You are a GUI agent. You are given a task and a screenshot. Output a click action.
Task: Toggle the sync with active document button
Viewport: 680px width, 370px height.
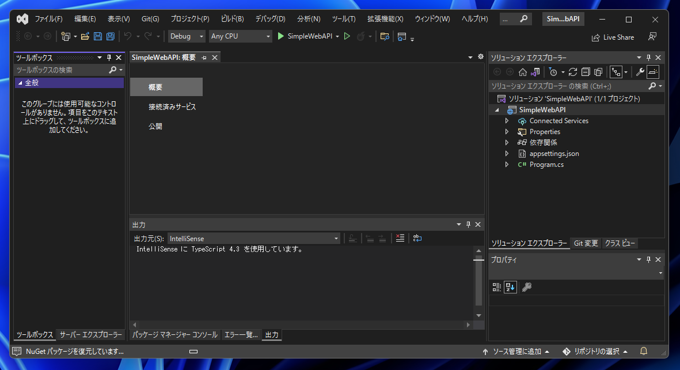[x=616, y=72]
